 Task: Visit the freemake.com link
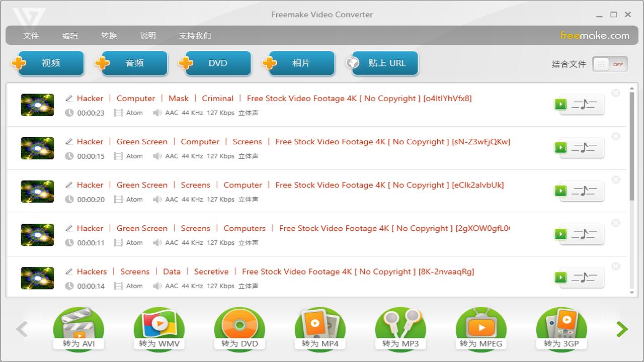(595, 36)
